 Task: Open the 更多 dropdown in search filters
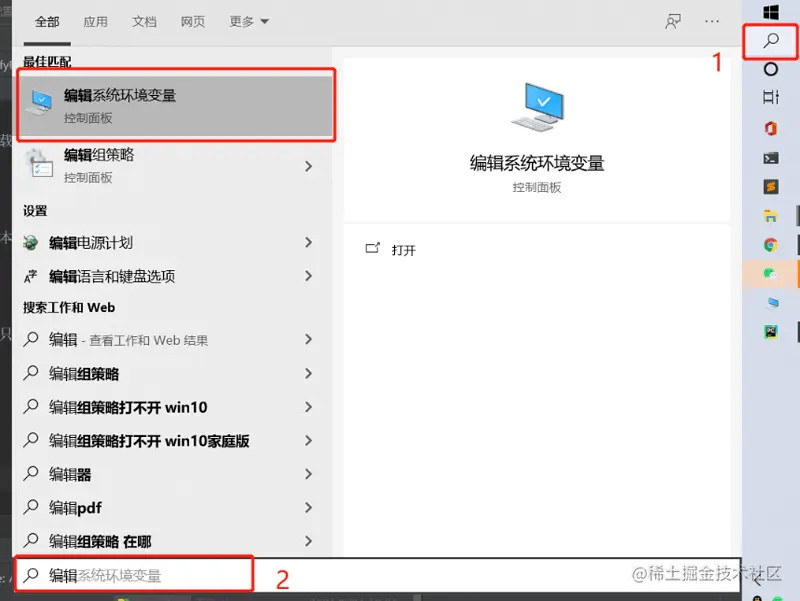pos(245,22)
